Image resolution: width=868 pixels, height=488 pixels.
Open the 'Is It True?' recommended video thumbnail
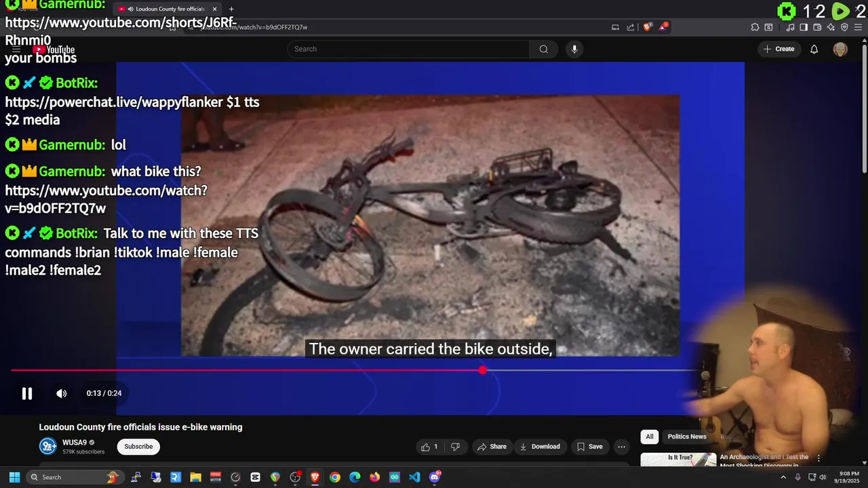(678, 460)
